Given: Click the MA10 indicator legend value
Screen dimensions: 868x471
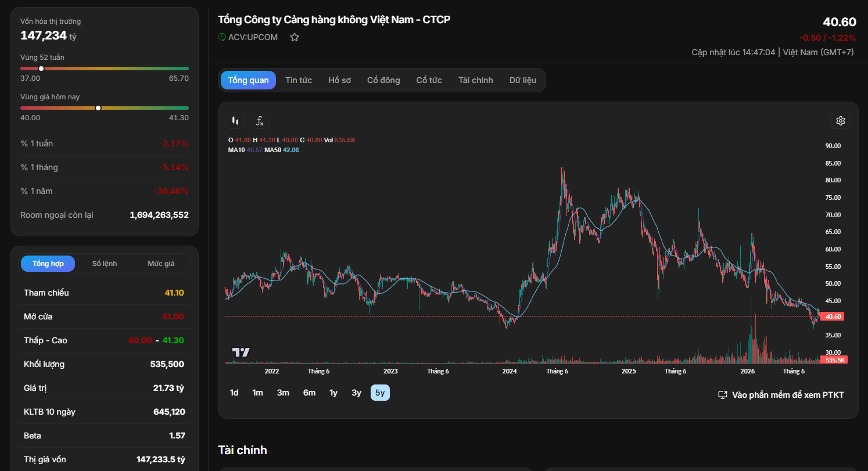Looking at the screenshot, I should pos(255,150).
